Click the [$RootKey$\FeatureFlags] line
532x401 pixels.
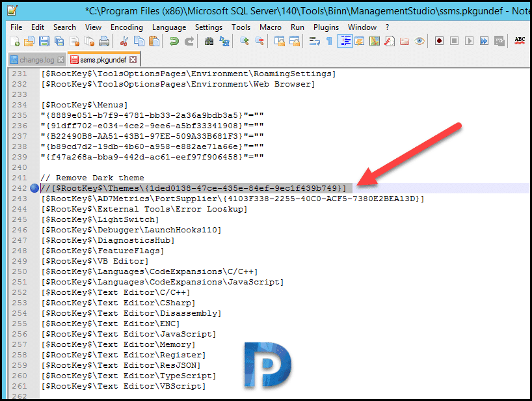103,251
